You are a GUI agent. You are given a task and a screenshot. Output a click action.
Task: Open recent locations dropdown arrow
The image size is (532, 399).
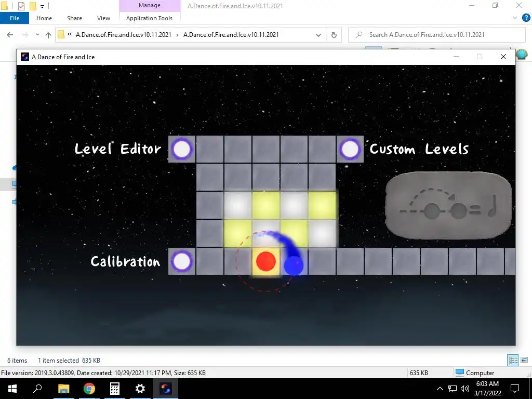(37, 35)
